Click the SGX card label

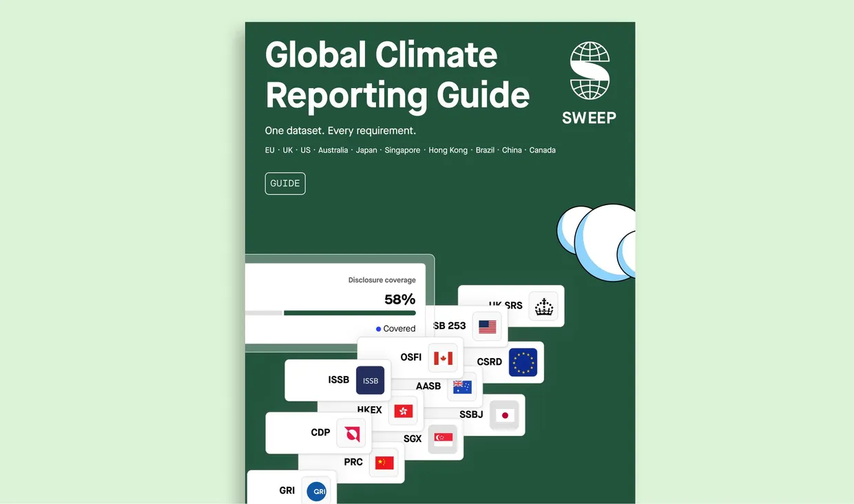[413, 439]
